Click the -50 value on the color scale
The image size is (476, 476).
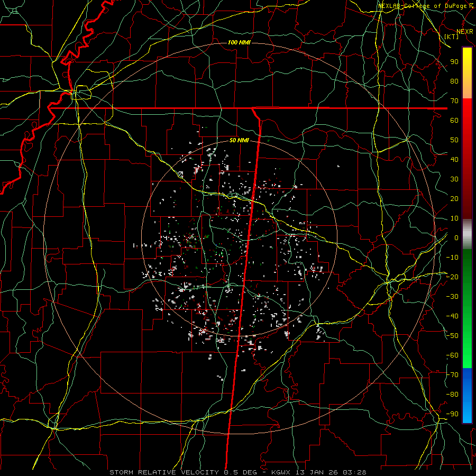pyautogui.click(x=452, y=336)
